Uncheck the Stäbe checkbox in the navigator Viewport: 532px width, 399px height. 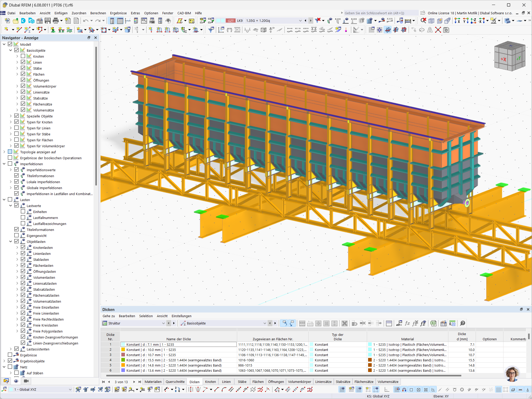(23, 68)
